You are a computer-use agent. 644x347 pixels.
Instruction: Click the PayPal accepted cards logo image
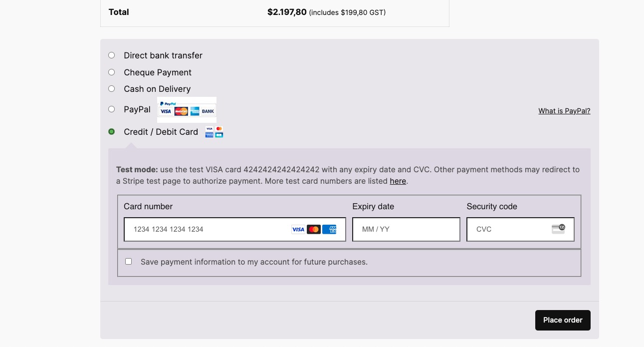[187, 110]
